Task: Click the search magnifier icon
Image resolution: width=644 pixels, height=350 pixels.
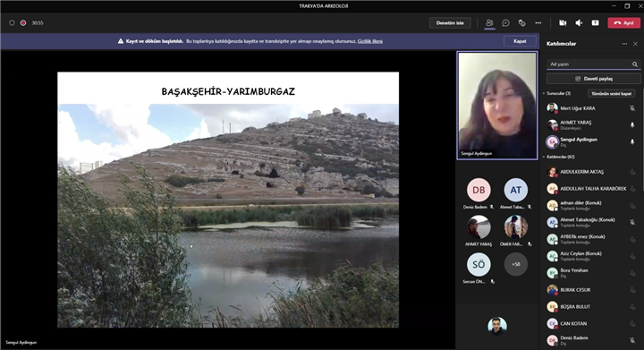Action: 635,64
